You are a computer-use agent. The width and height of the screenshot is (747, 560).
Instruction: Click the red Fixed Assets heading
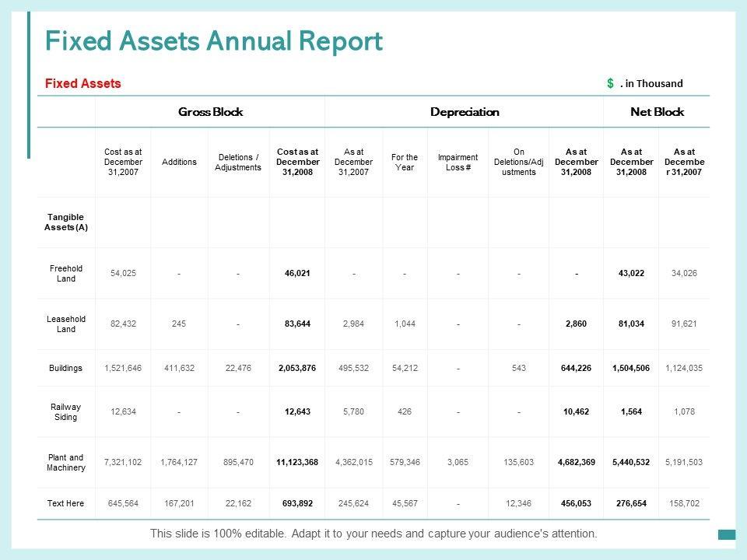[x=83, y=83]
